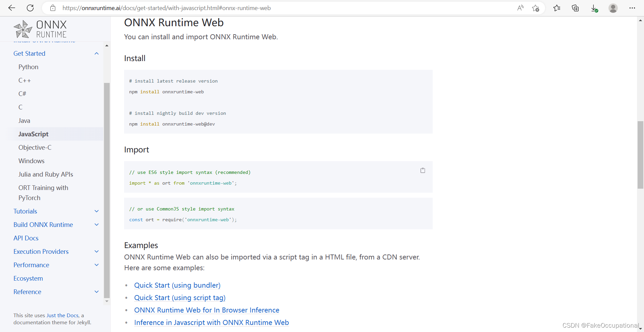Open ORT Training with PyTorch page
The width and height of the screenshot is (644, 332).
point(43,193)
